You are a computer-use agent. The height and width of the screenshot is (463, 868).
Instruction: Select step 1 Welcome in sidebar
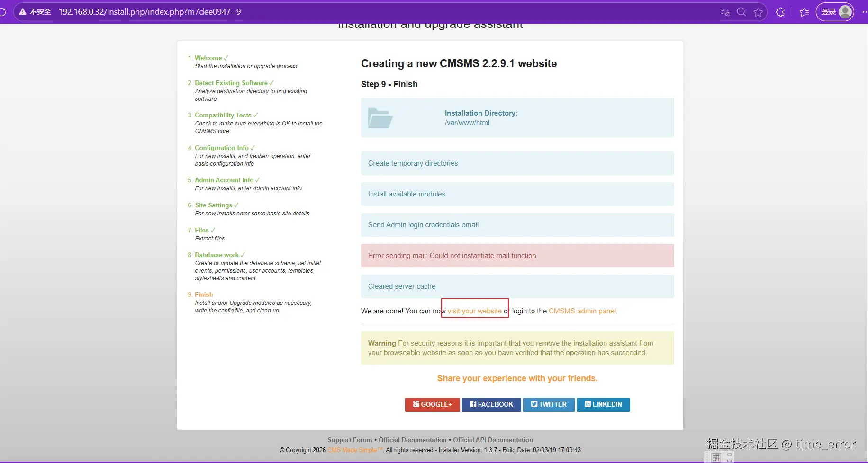coord(208,58)
